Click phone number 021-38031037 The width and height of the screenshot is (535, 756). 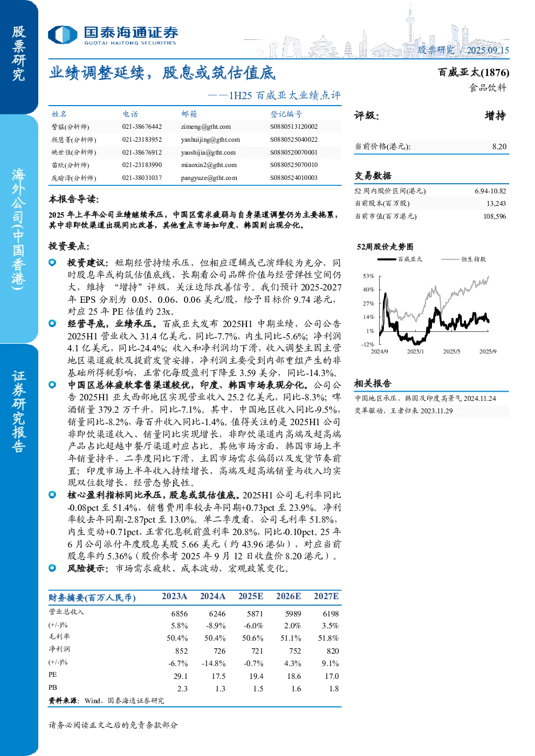[142, 178]
